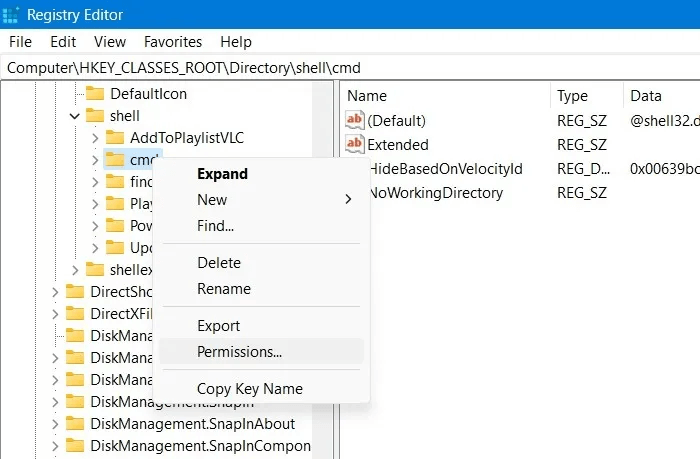Image resolution: width=700 pixels, height=459 pixels.
Task: Click the New submenu arrow
Action: tap(348, 200)
